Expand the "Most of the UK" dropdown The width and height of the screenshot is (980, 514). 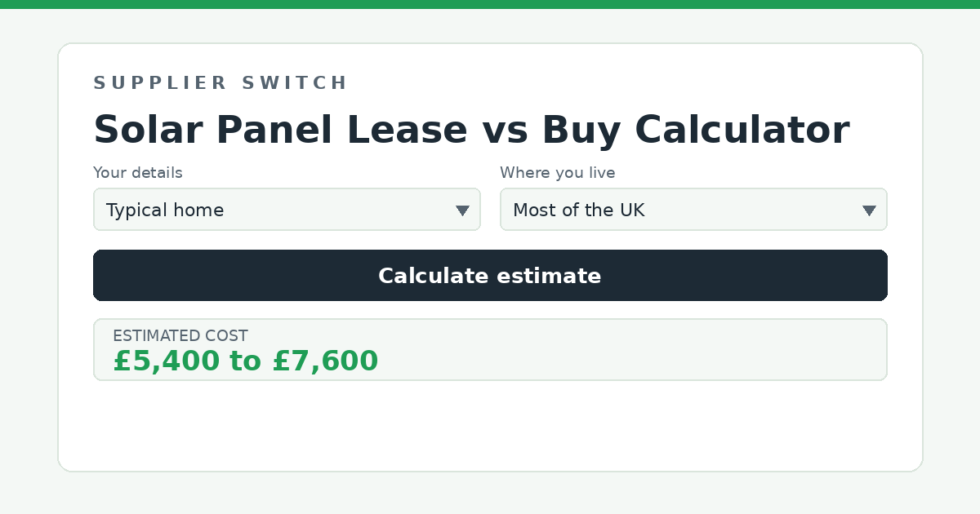[x=693, y=210]
